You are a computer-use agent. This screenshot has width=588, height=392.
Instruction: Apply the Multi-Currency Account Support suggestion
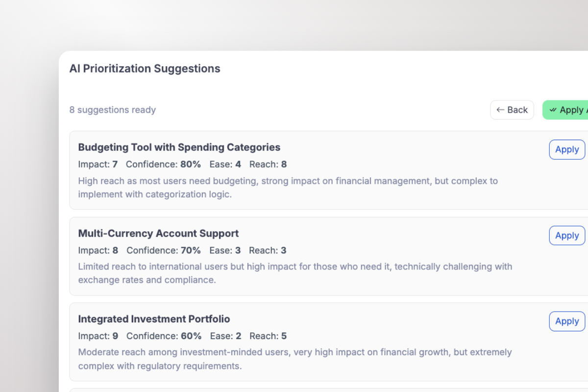pos(567,236)
